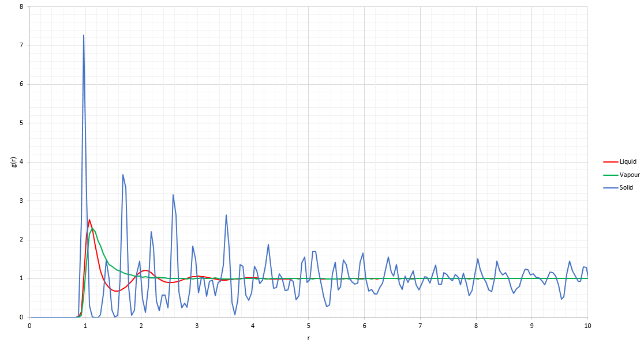Click the green Vapour curve's peak
Screen dimensions: 644x347
(x=92, y=228)
